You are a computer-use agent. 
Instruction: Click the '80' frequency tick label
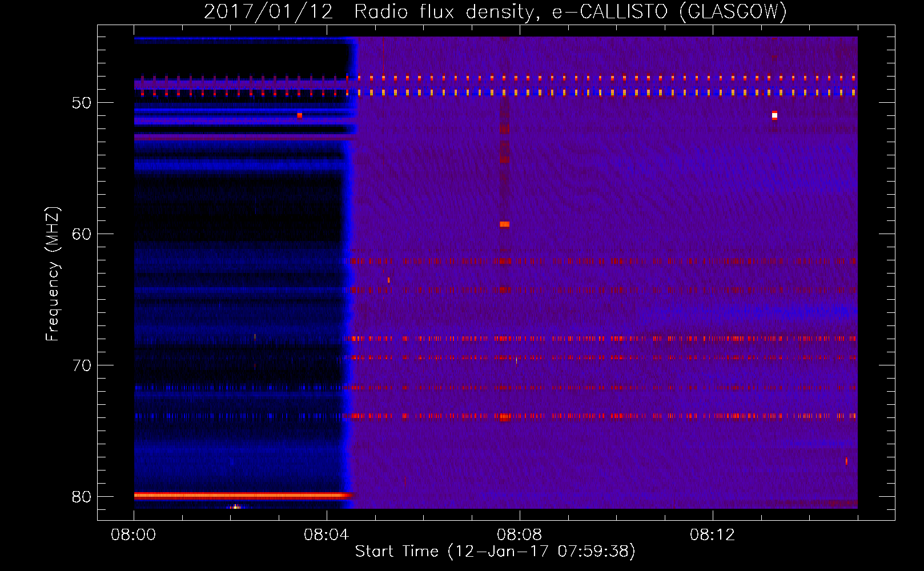pyautogui.click(x=82, y=497)
